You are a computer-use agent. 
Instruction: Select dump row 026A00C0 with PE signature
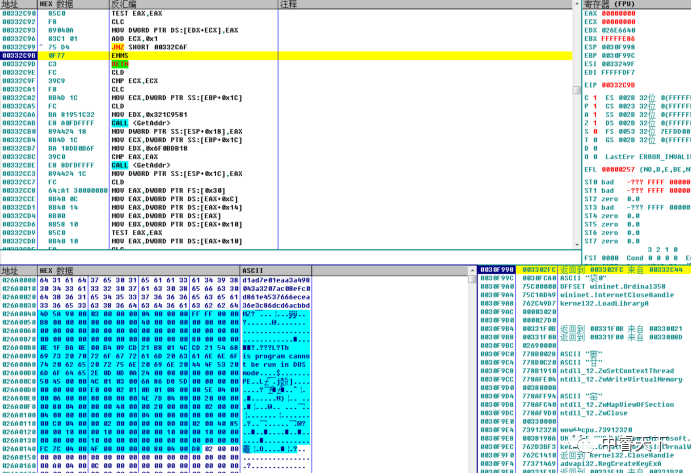click(156, 381)
